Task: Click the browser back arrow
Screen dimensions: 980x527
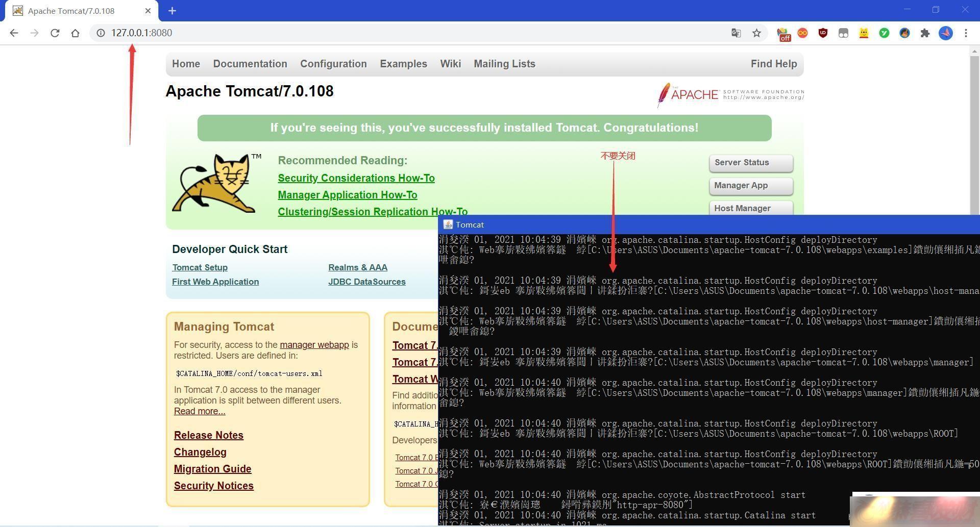Action: pyautogui.click(x=14, y=33)
